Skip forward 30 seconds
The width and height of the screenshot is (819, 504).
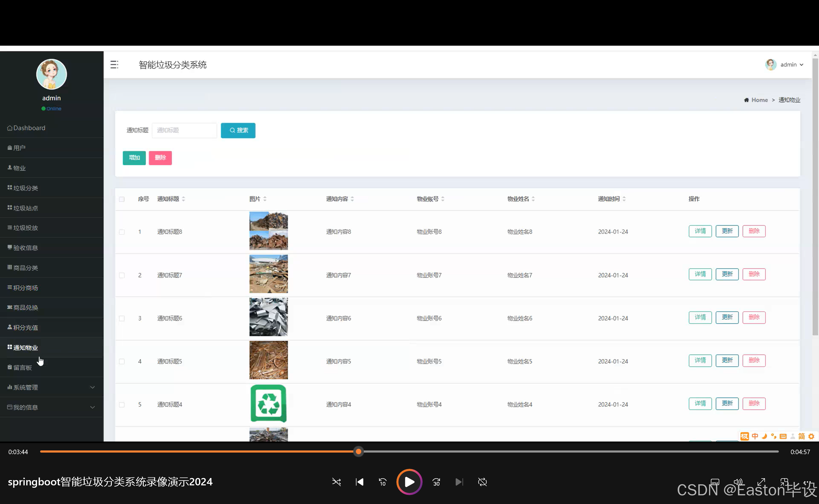coord(436,482)
